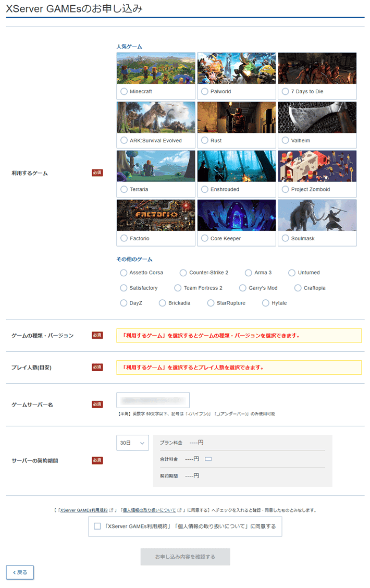
Task: Select the Satisfactory option
Action: coord(124,288)
